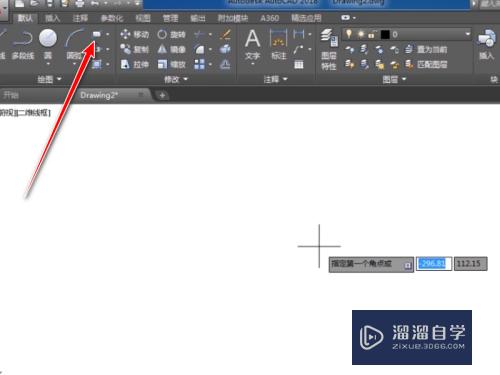The width and height of the screenshot is (500, 375).
Task: Switch to the Default (默认) ribbon tab
Action: point(25,18)
